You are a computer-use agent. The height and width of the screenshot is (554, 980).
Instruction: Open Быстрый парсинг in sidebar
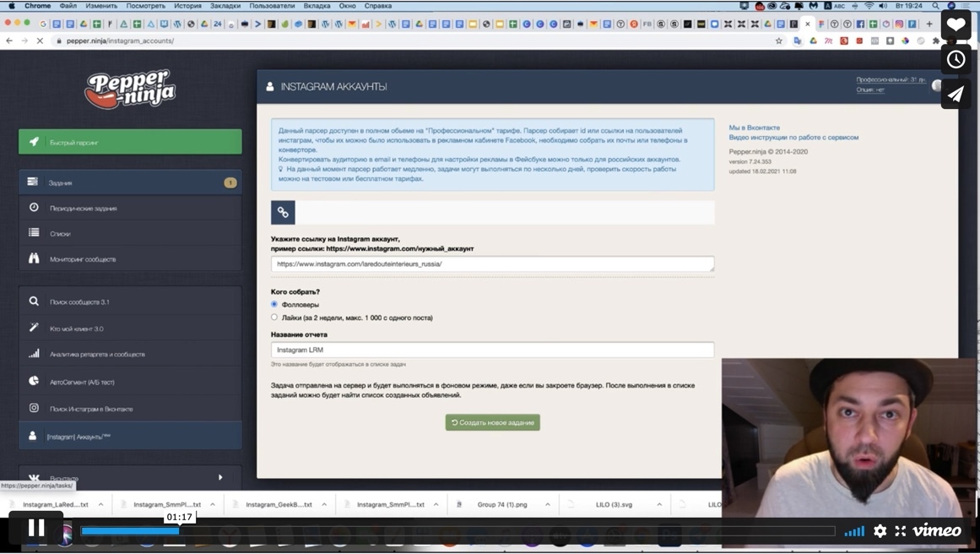pos(130,142)
